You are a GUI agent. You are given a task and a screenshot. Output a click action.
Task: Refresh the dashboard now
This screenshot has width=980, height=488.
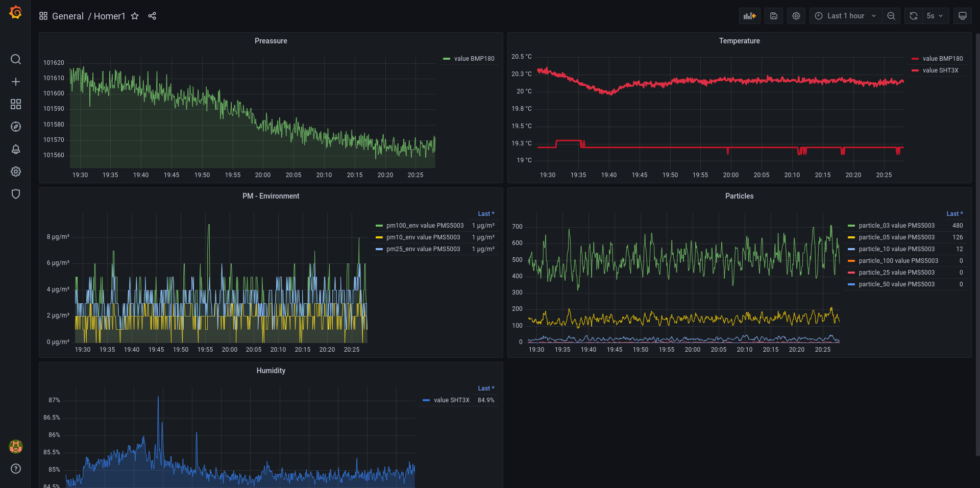coord(914,16)
